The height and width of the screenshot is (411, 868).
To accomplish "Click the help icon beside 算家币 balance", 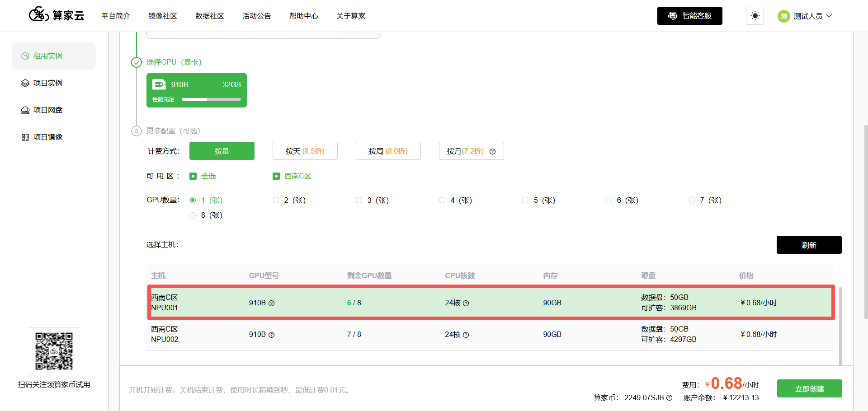I will click(670, 398).
